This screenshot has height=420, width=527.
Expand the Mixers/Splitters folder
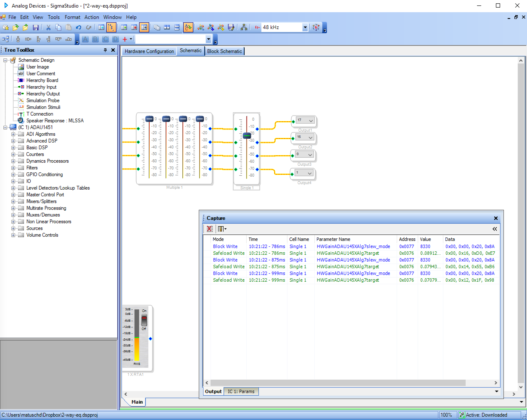[13, 201]
